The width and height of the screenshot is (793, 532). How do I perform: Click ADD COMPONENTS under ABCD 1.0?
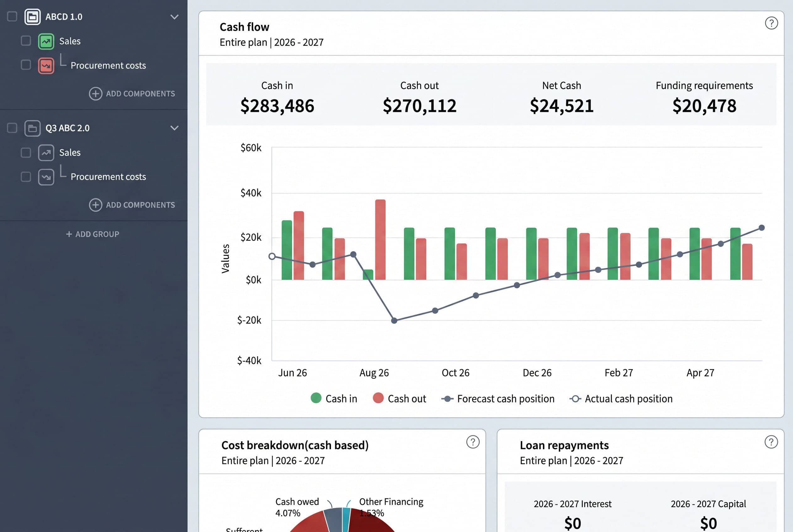(x=132, y=94)
